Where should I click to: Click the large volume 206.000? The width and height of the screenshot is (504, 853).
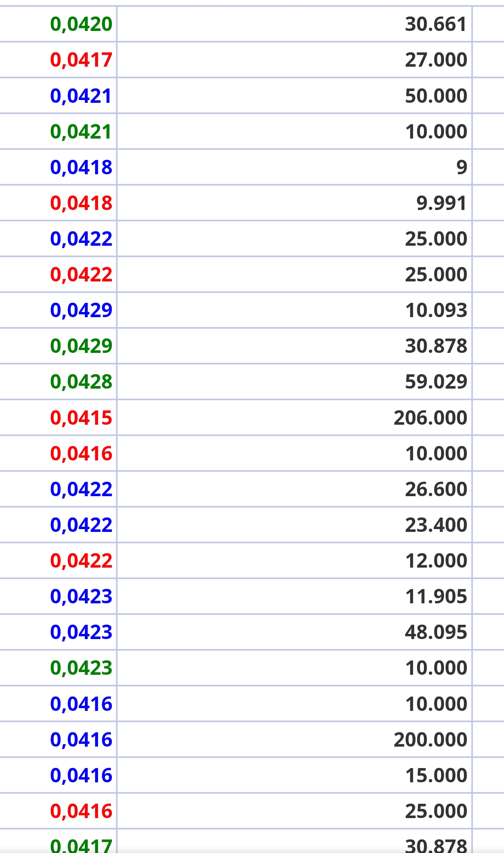point(430,418)
